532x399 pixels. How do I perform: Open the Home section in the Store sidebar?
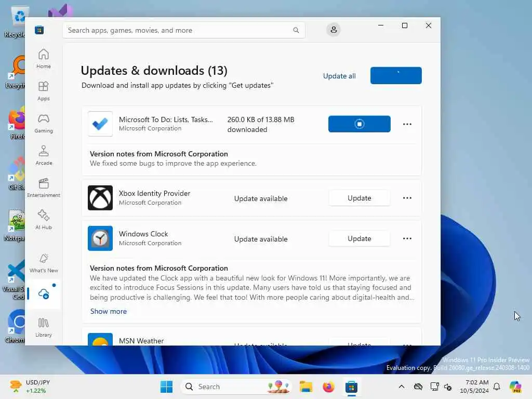click(x=44, y=59)
